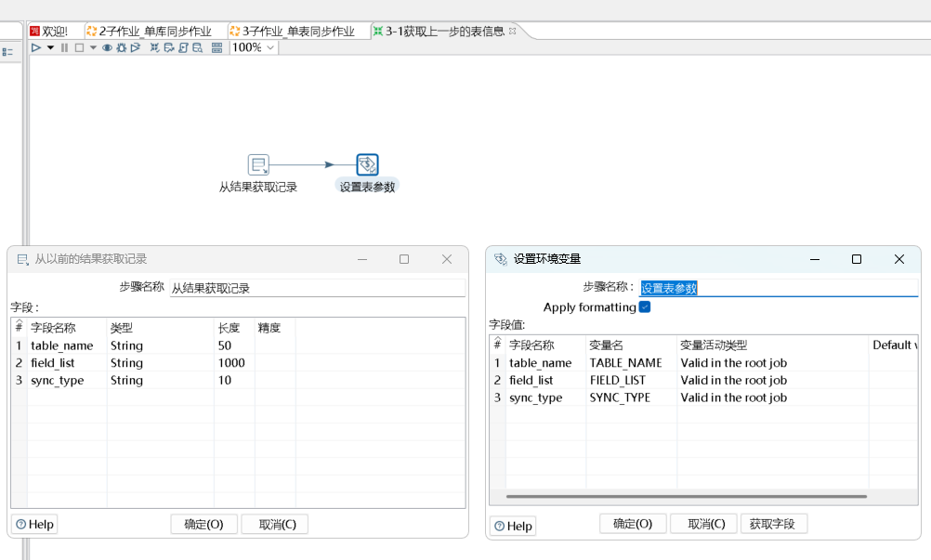Sort by the 字段名称 column in left dialog
This screenshot has height=560, width=931.
(x=54, y=328)
